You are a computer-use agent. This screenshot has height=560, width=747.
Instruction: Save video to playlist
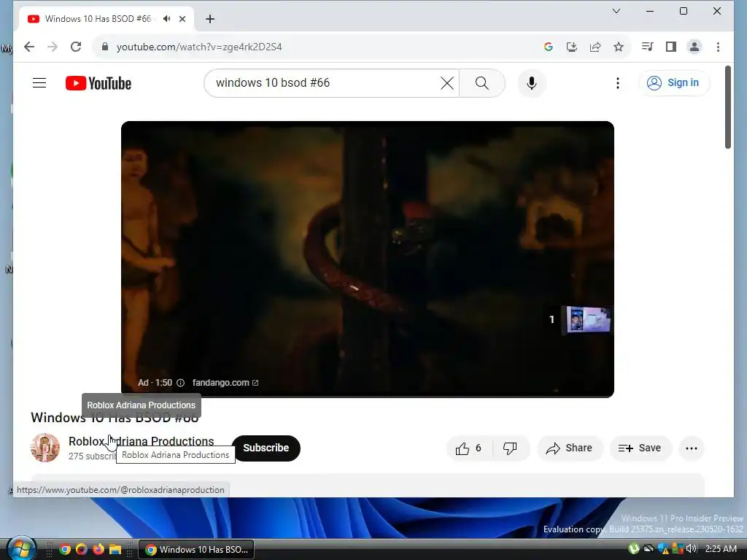640,448
